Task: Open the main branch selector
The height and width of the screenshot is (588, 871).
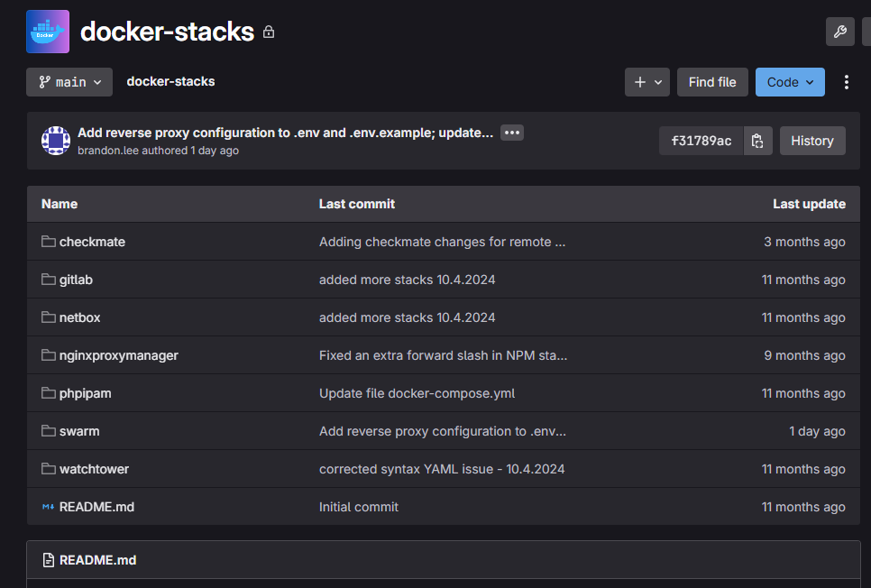Action: coord(69,82)
